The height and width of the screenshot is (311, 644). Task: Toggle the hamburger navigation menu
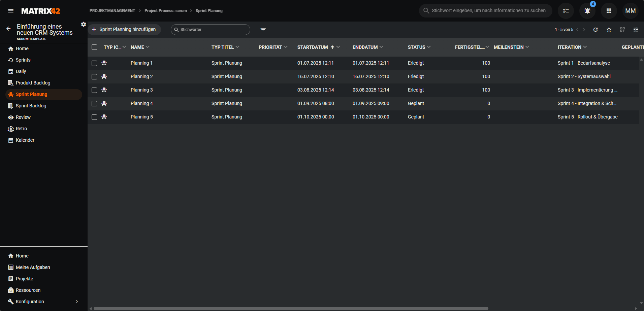(x=11, y=11)
